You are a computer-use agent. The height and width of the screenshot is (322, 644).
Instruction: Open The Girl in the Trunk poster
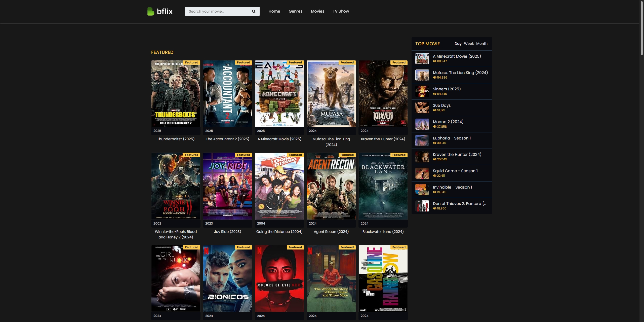(176, 278)
